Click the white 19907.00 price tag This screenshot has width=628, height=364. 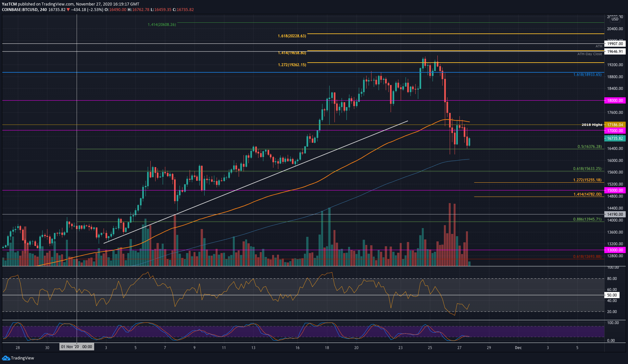[x=615, y=43]
